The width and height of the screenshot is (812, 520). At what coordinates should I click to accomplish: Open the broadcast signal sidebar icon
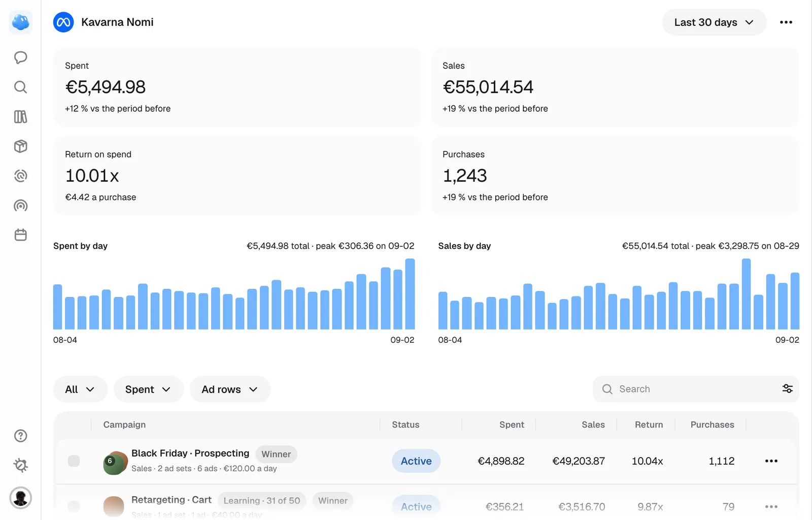pos(21,206)
